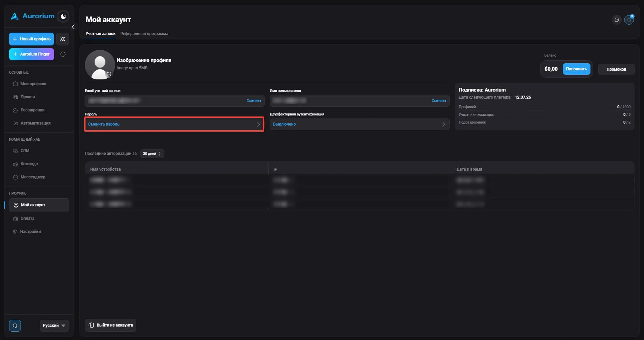Click the profile avatar picture
The image size is (644, 340).
pyautogui.click(x=100, y=65)
